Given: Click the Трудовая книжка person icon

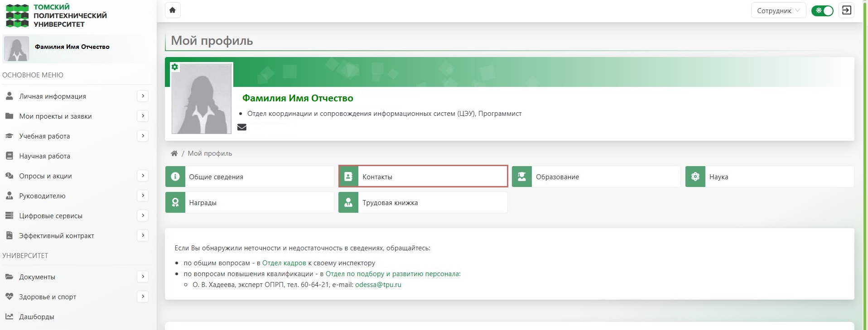Looking at the screenshot, I should [348, 202].
